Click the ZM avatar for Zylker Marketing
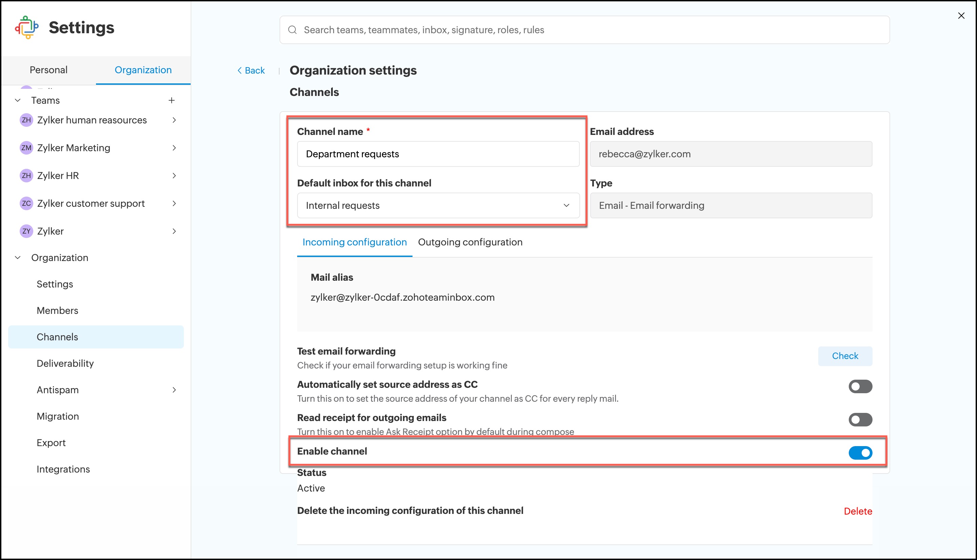 click(x=26, y=148)
